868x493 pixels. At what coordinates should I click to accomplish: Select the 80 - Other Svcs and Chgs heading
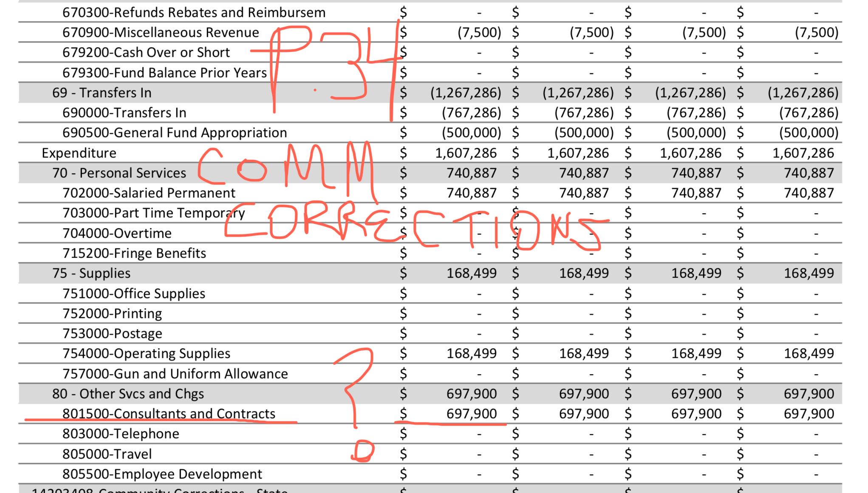(128, 394)
